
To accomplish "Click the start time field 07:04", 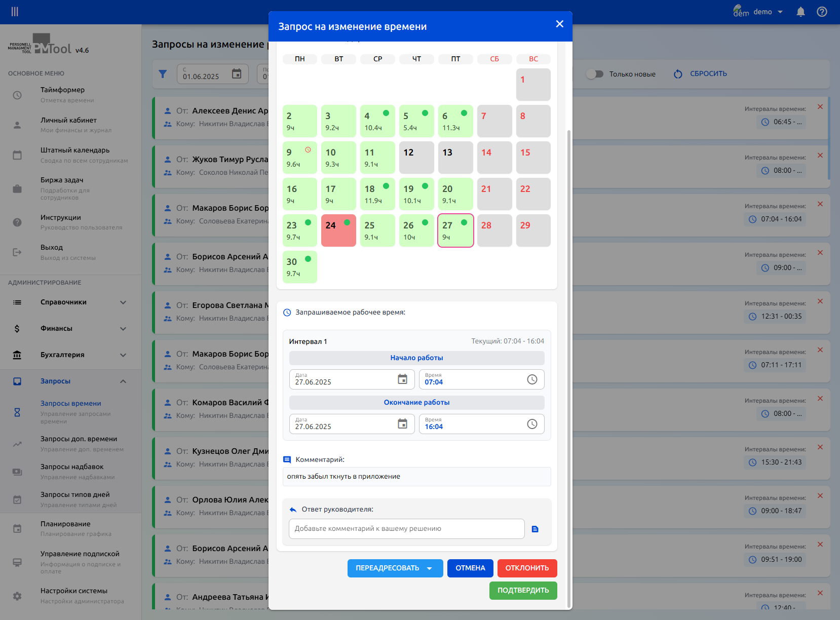I will 481,379.
